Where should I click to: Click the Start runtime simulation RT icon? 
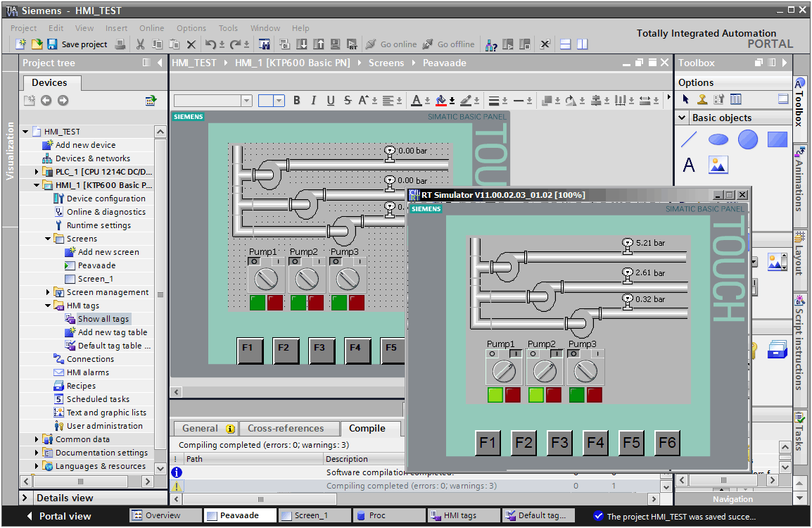(352, 44)
